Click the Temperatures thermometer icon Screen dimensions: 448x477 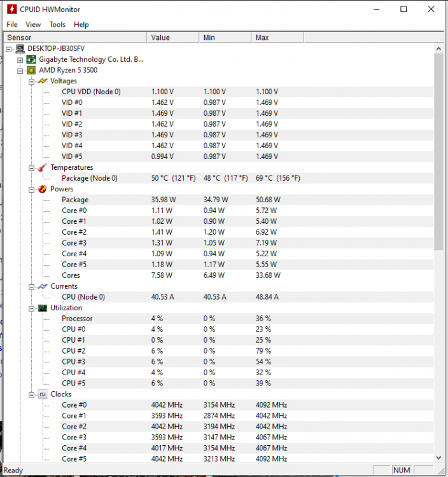pos(43,167)
